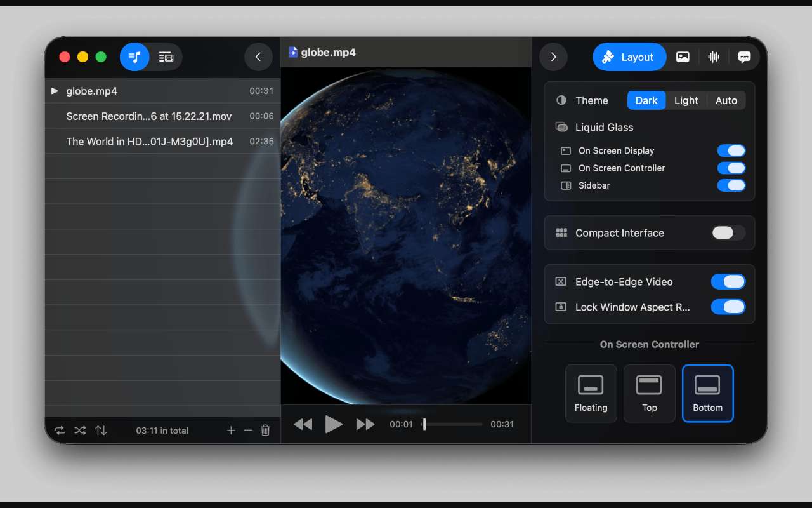Click the Sidebar row icon
The image size is (812, 508).
[566, 185]
